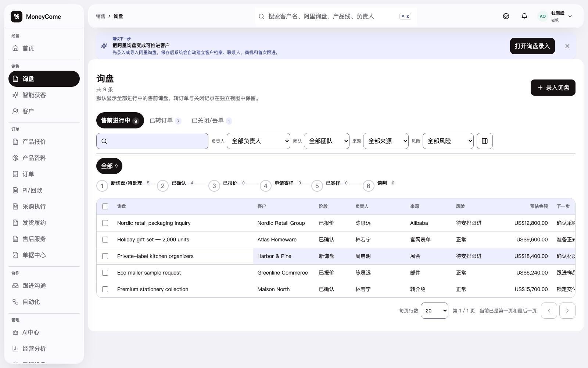
Task: Open notifications bell
Action: tap(524, 16)
